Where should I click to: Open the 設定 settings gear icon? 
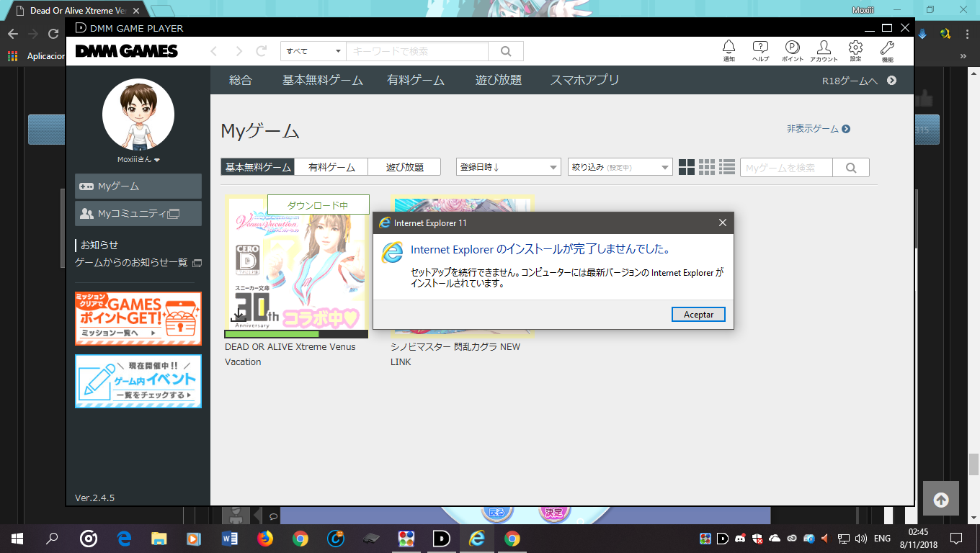coord(855,50)
